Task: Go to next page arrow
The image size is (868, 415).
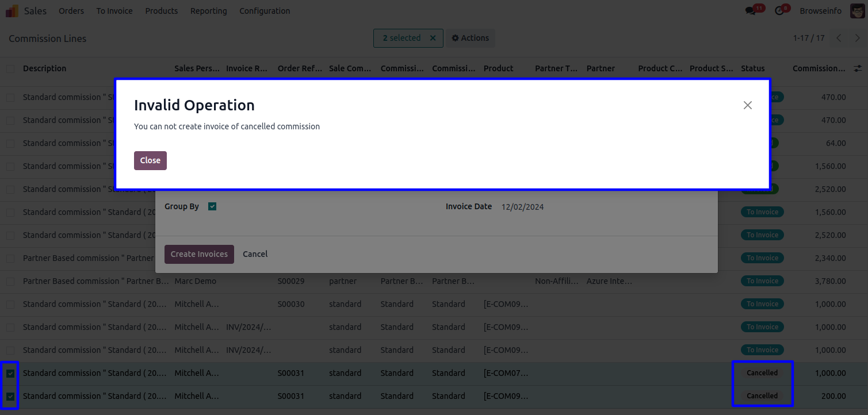Action: (857, 38)
